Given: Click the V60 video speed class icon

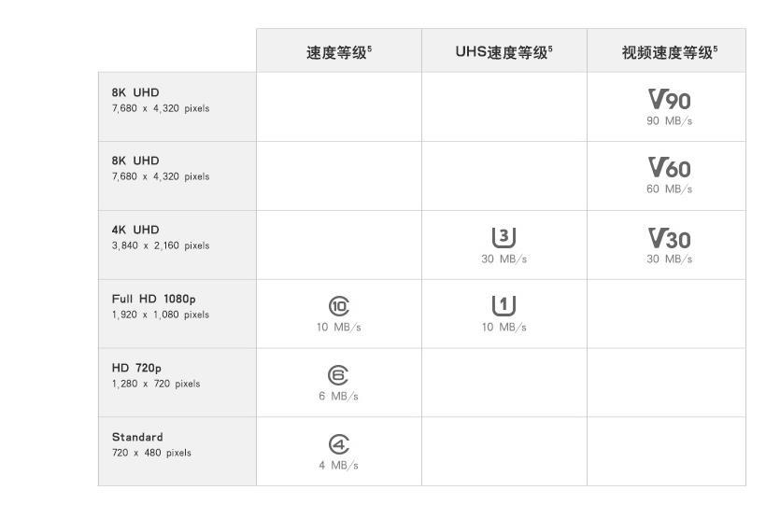Looking at the screenshot, I should pyautogui.click(x=669, y=168).
